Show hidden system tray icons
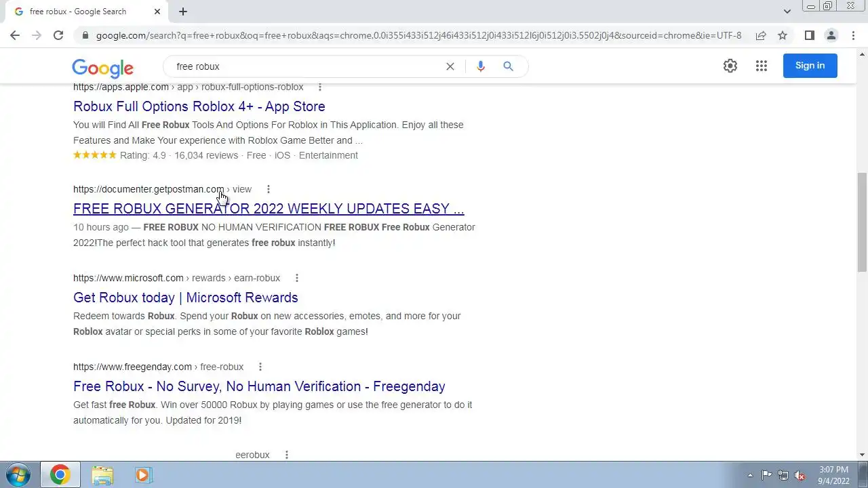The image size is (868, 488). pos(750,475)
